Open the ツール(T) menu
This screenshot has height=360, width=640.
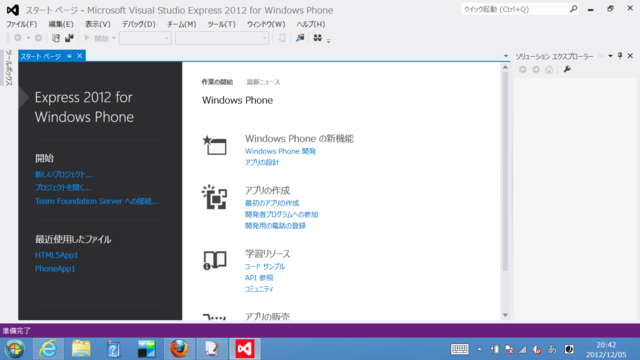click(222, 24)
